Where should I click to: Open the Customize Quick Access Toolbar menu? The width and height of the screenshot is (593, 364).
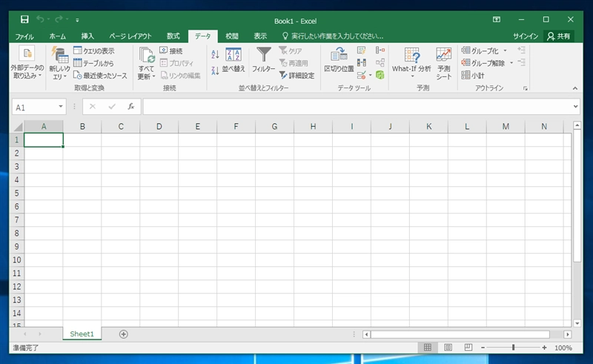click(x=77, y=20)
